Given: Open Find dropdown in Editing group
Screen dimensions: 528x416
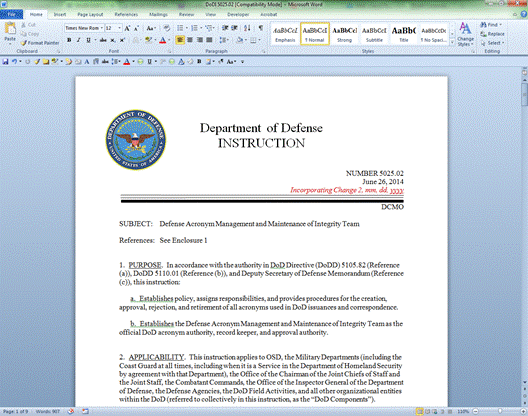Looking at the screenshot, I should (501, 25).
